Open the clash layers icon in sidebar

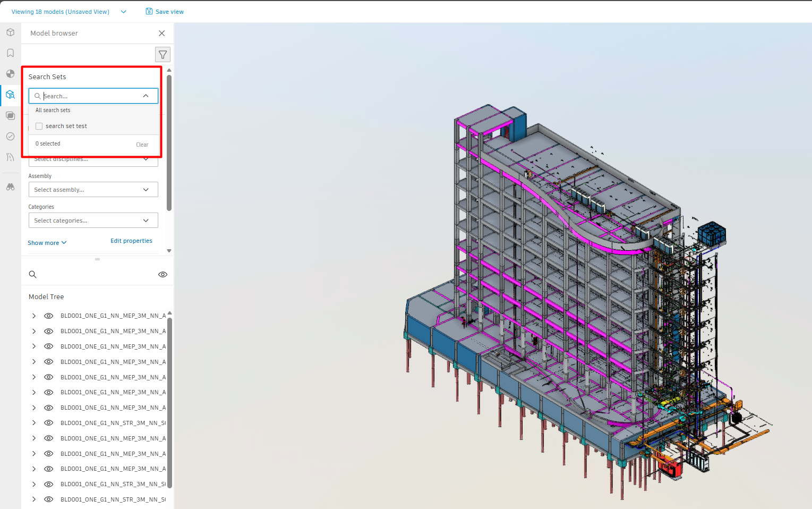pyautogui.click(x=10, y=115)
